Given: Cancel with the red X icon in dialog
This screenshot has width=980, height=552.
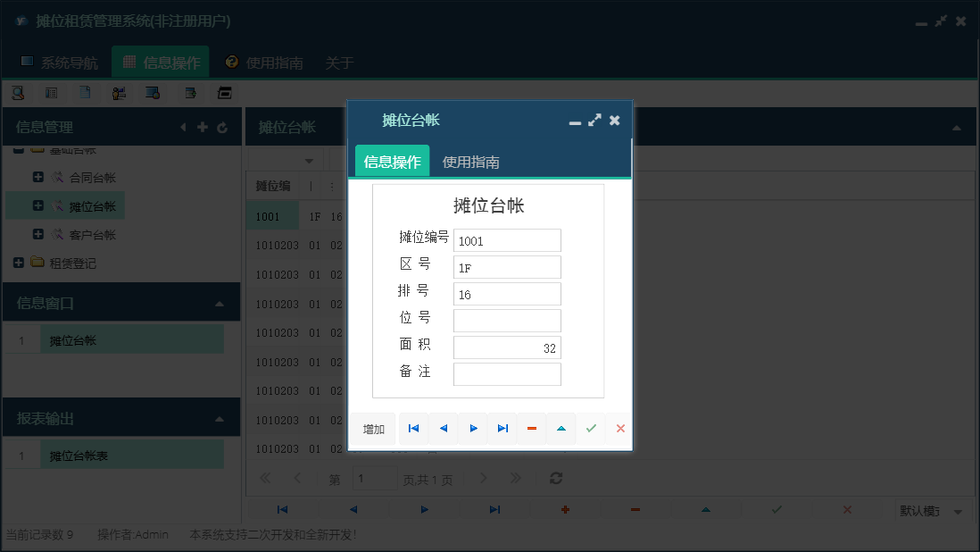Looking at the screenshot, I should point(620,429).
